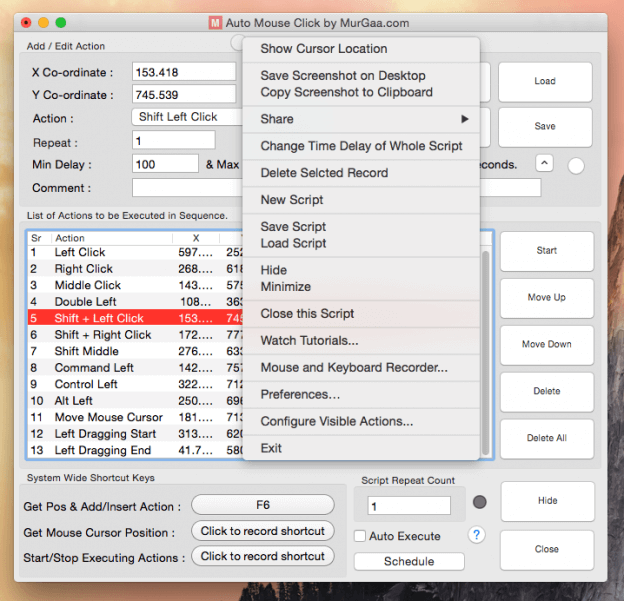Open Mouse and Keyboard Recorder...
Viewport: 624px width, 601px height.
pyautogui.click(x=361, y=367)
